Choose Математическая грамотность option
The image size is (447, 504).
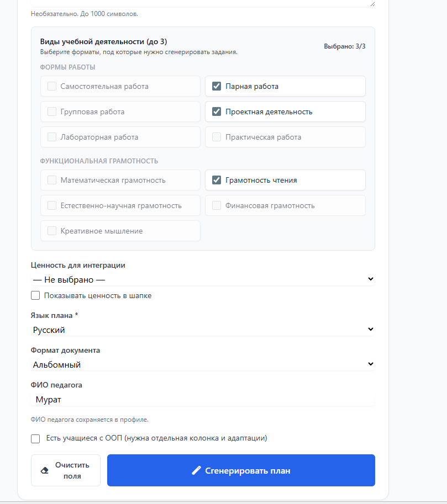point(52,180)
